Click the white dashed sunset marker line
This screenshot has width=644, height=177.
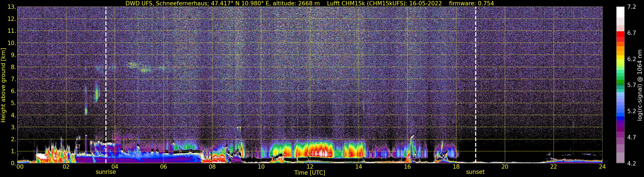click(x=476, y=85)
